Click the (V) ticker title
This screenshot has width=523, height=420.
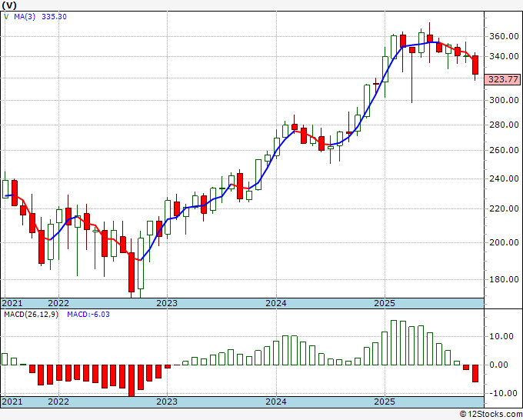click(x=9, y=5)
